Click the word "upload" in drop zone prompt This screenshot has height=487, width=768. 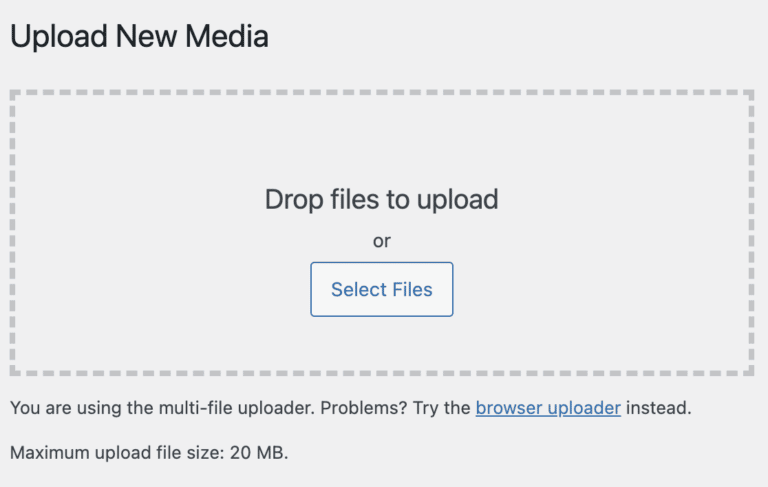click(x=456, y=199)
